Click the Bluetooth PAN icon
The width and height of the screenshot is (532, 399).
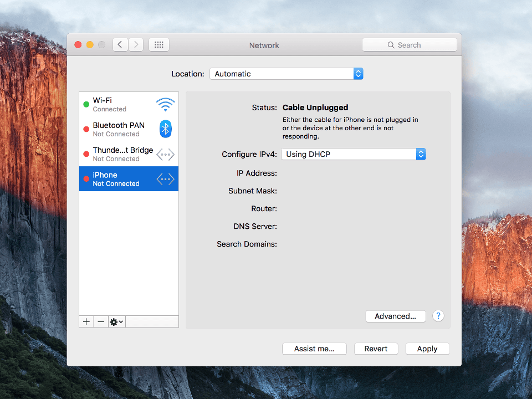(165, 129)
